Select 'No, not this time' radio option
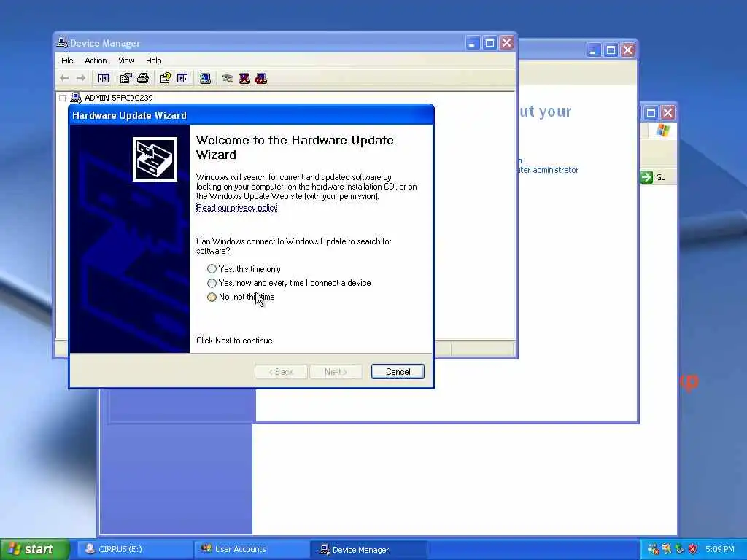This screenshot has width=747, height=560. pos(212,297)
